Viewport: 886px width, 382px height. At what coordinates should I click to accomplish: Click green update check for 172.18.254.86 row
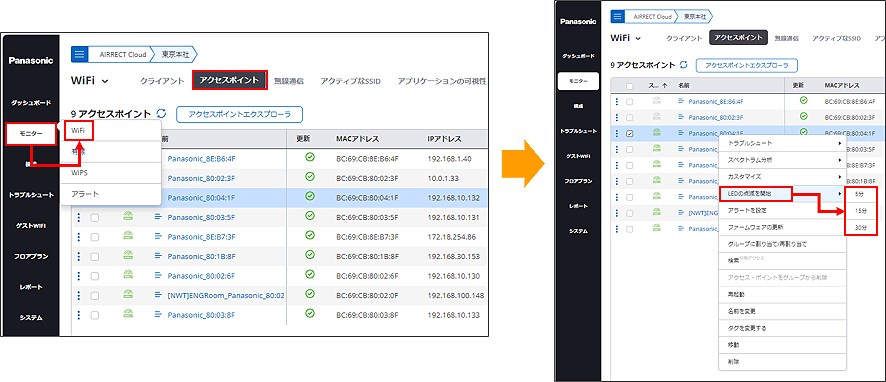click(x=310, y=236)
